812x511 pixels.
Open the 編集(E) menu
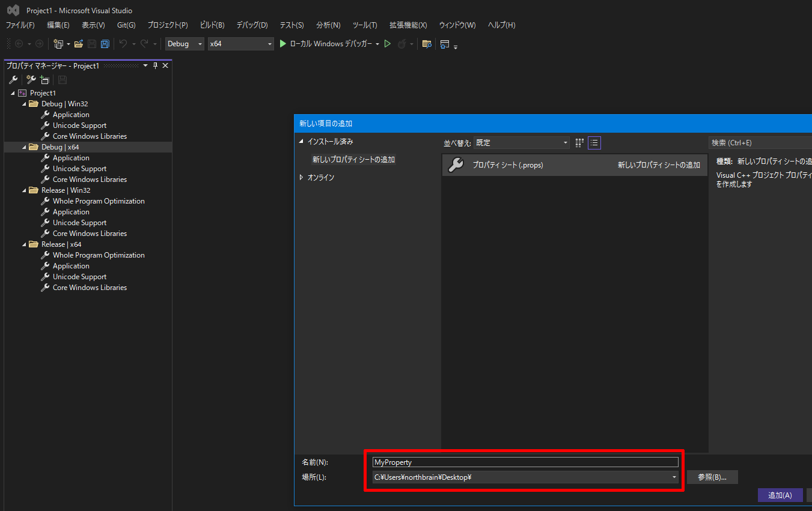58,25
